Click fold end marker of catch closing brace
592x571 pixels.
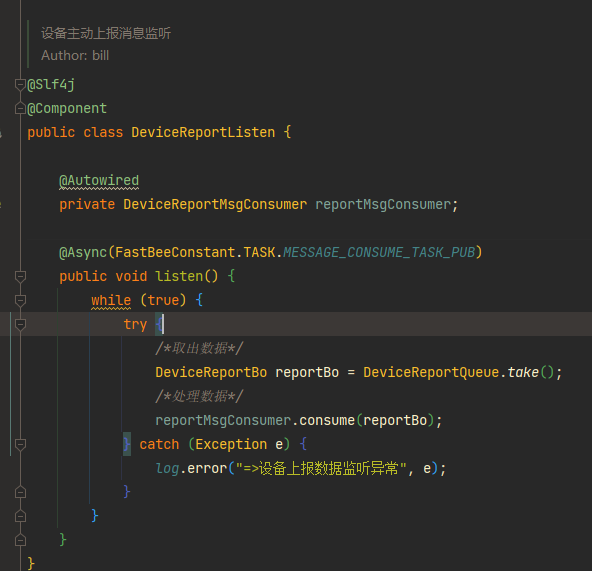20,492
